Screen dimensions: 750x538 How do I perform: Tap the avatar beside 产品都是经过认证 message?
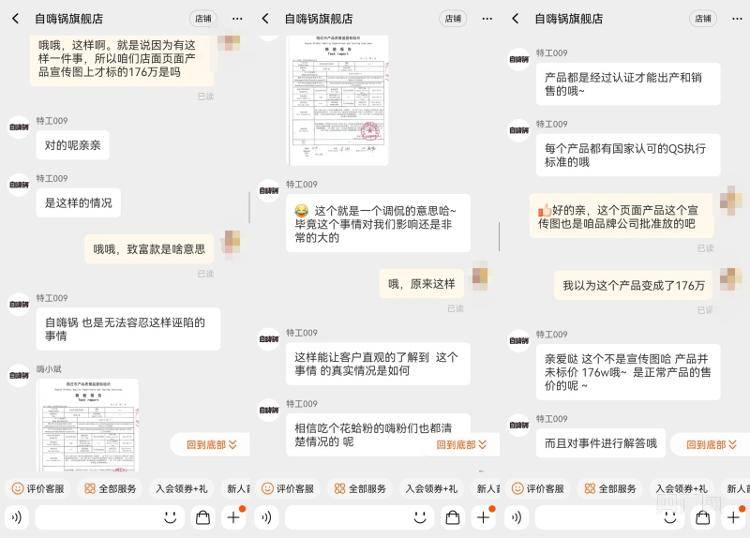click(x=518, y=59)
